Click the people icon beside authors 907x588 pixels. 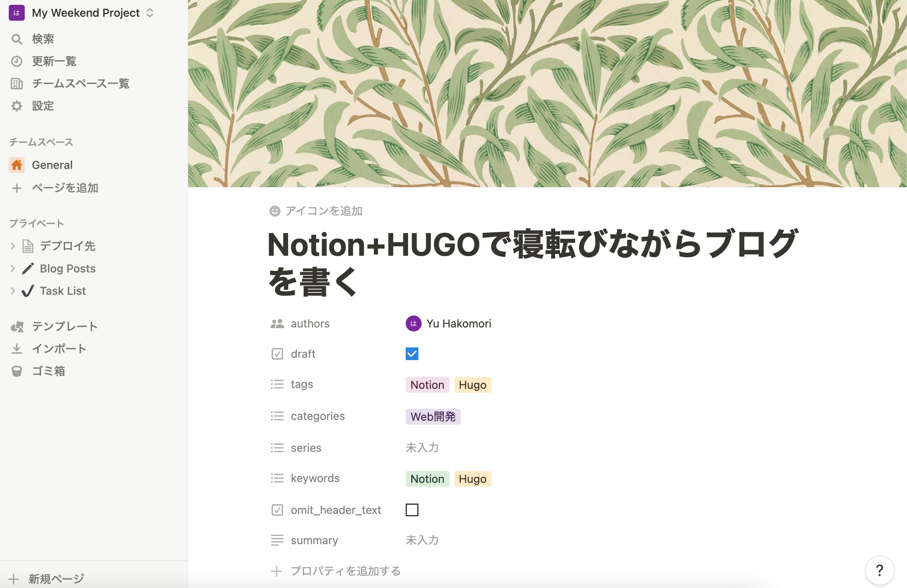277,323
